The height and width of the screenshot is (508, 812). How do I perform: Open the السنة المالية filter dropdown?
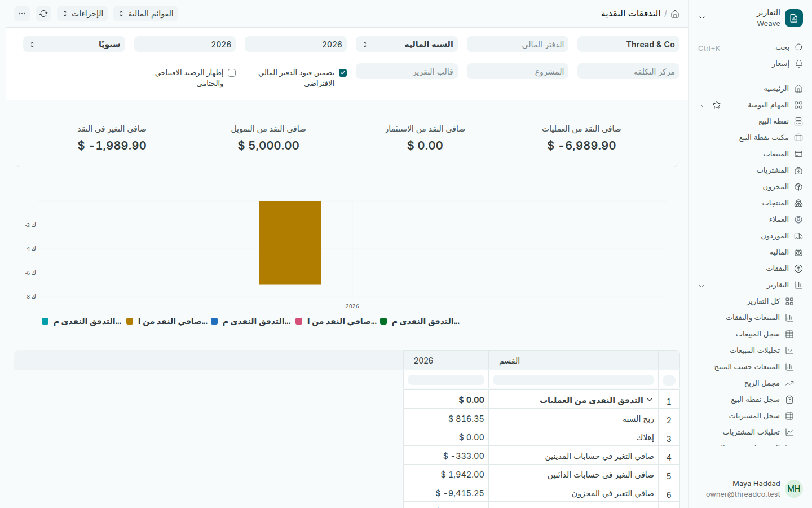point(408,44)
